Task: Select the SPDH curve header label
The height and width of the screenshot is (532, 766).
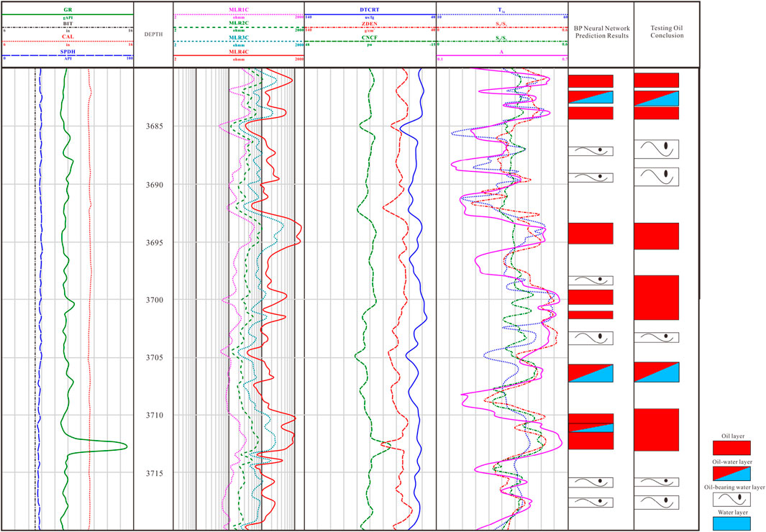Action: pyautogui.click(x=68, y=51)
